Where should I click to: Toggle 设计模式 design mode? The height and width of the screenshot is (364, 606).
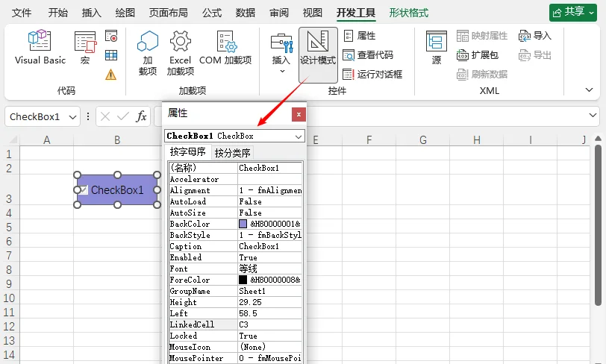click(318, 54)
